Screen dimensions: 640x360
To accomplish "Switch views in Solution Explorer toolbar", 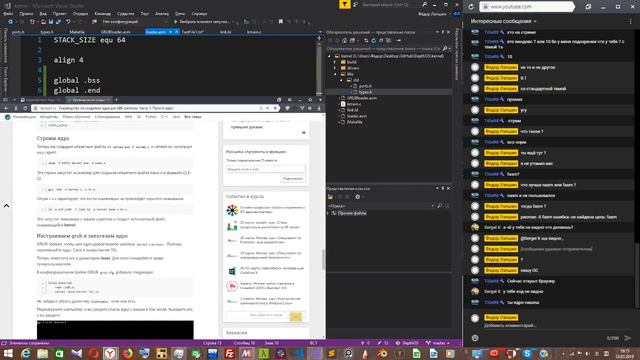I will [x=353, y=40].
